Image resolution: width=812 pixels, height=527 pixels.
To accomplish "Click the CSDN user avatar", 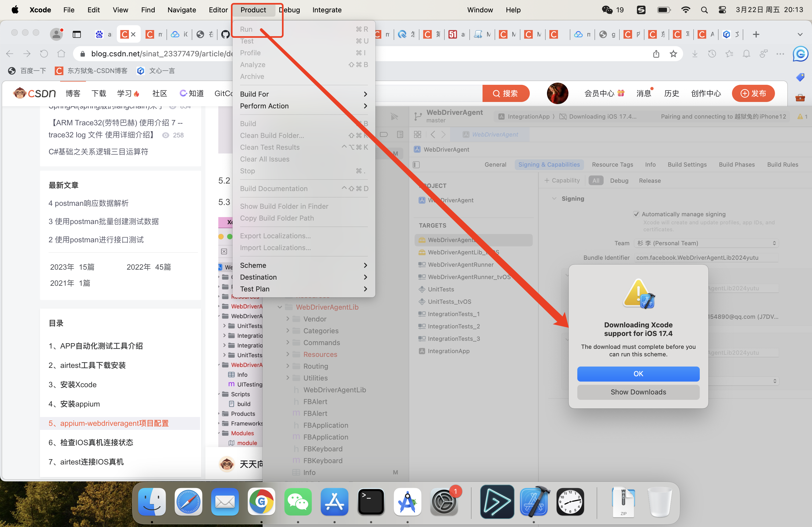I will (557, 93).
